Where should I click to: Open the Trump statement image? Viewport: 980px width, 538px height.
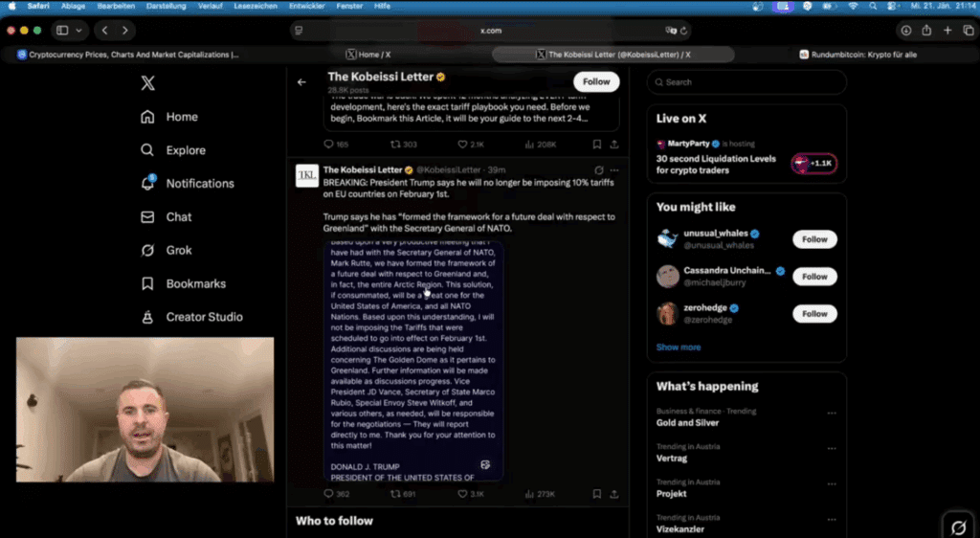413,361
